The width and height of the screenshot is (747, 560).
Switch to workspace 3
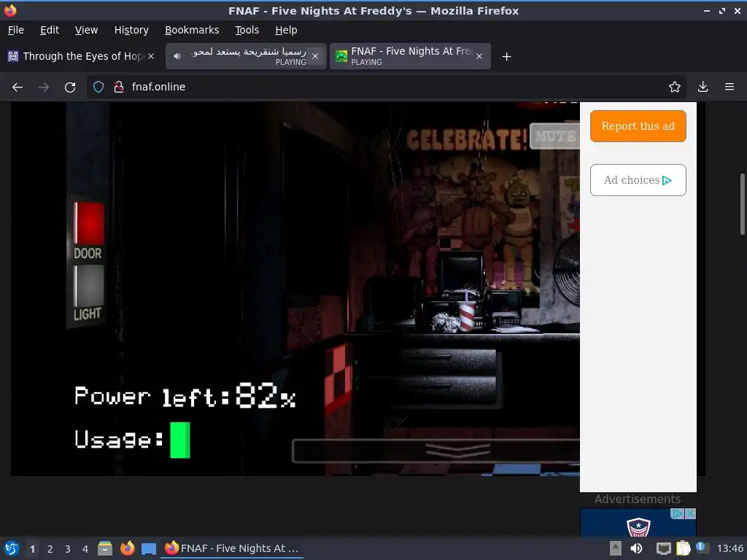pos(68,549)
